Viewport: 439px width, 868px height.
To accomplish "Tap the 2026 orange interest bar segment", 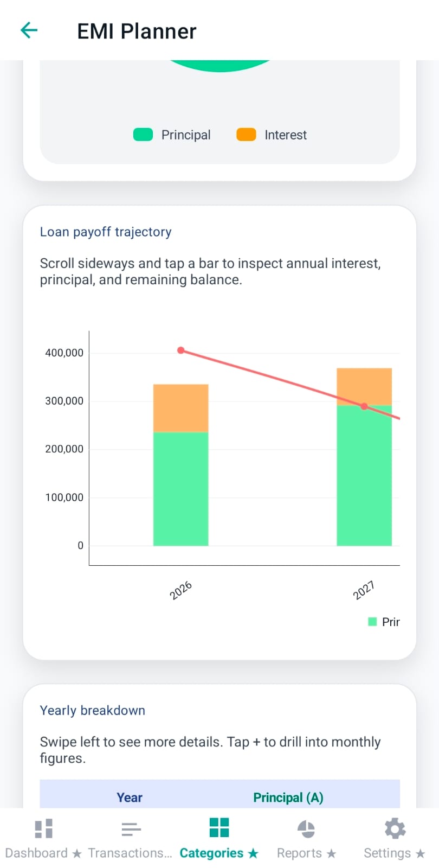I will (x=180, y=408).
